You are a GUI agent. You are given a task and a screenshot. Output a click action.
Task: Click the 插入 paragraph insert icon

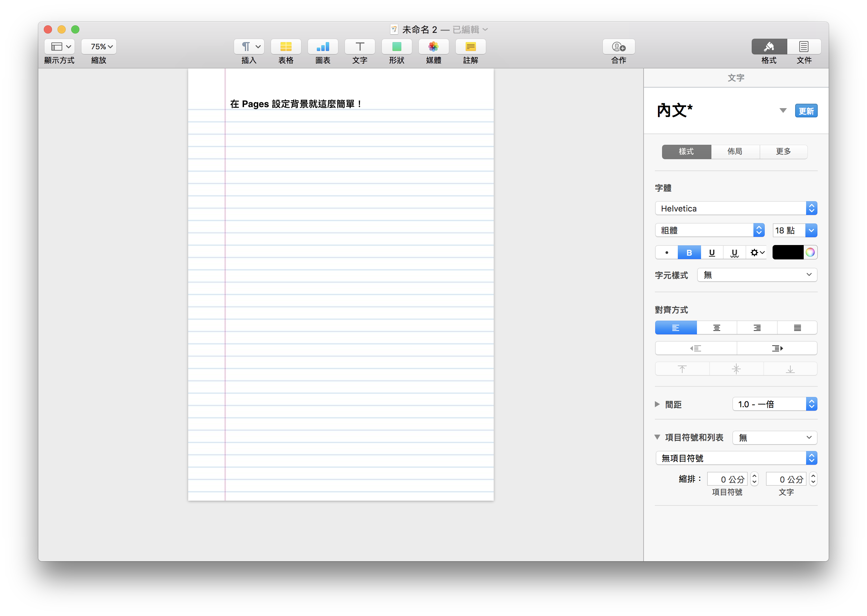249,47
